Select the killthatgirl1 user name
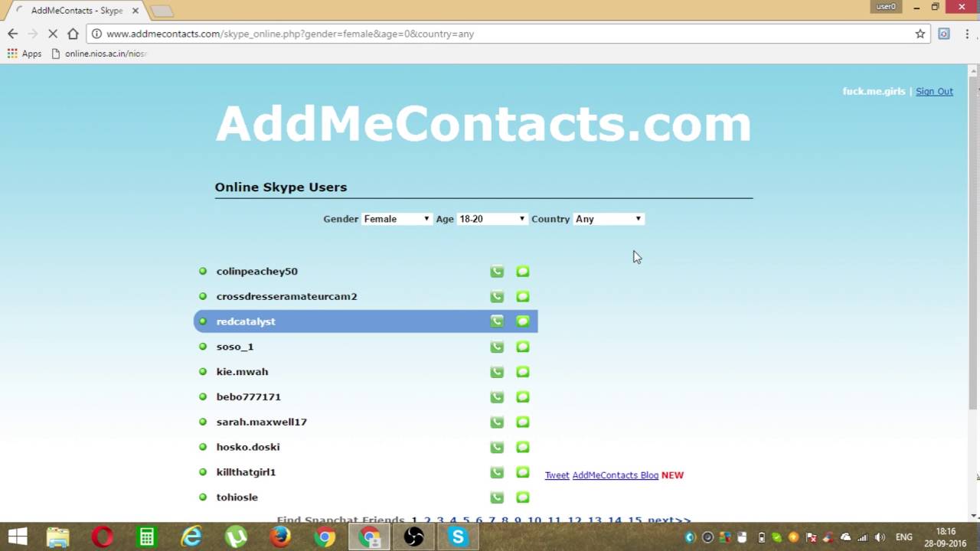Viewport: 980px width, 551px height. pyautogui.click(x=246, y=472)
